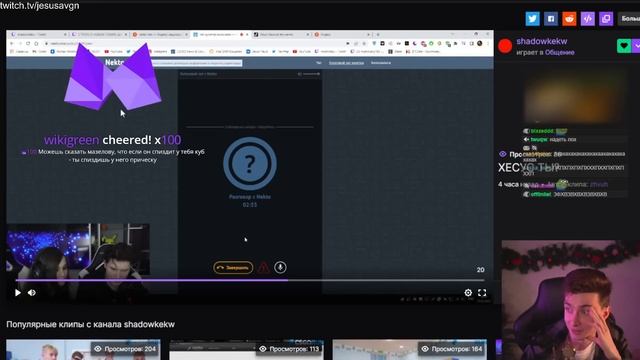
Task: Open the clip thumbnail with Просмотров: 113
Action: (247, 350)
